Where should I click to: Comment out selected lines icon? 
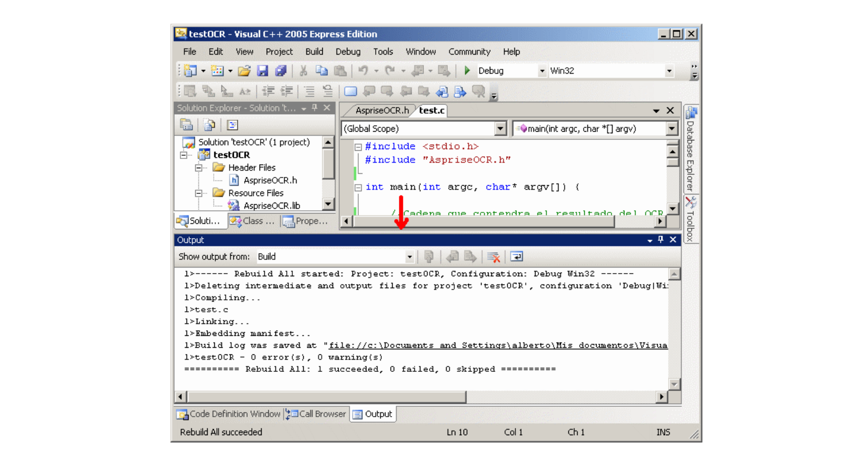(x=309, y=92)
